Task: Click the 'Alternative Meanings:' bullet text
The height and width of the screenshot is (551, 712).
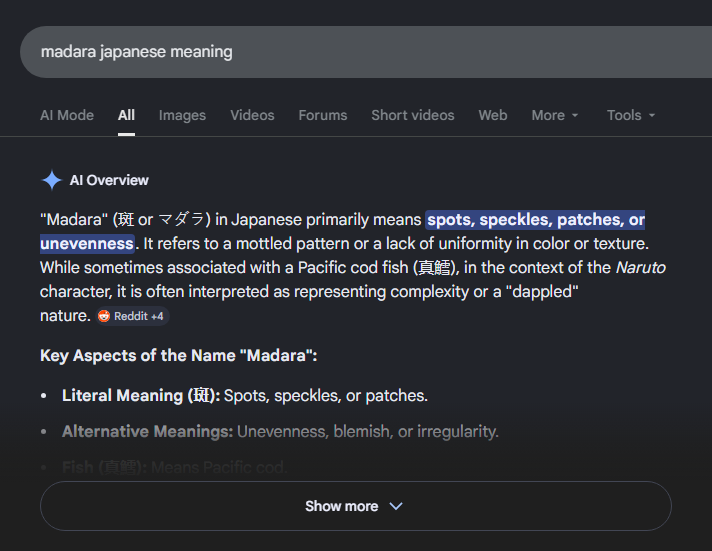Action: 148,432
